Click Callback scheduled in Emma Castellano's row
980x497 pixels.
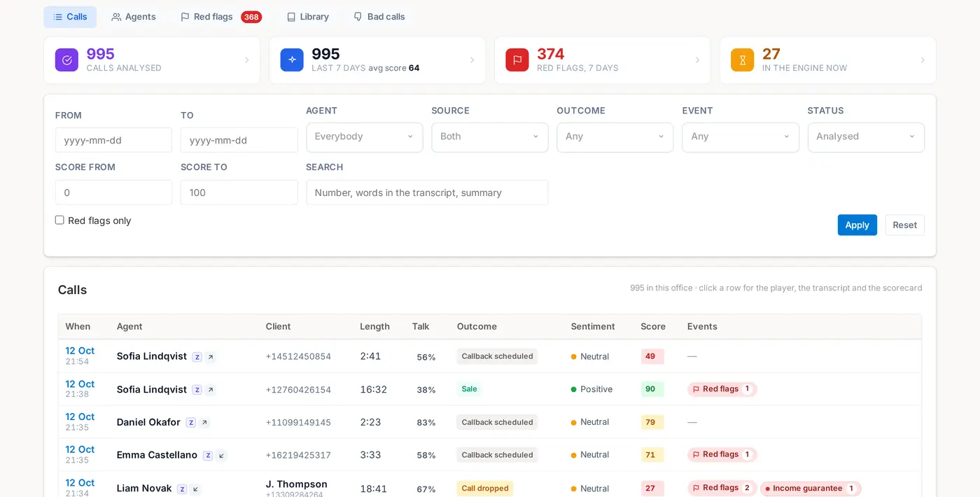tap(498, 455)
